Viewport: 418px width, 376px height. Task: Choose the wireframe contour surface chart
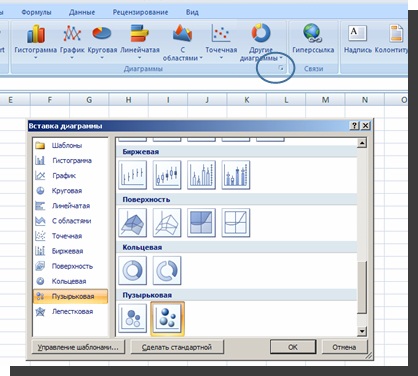point(235,222)
